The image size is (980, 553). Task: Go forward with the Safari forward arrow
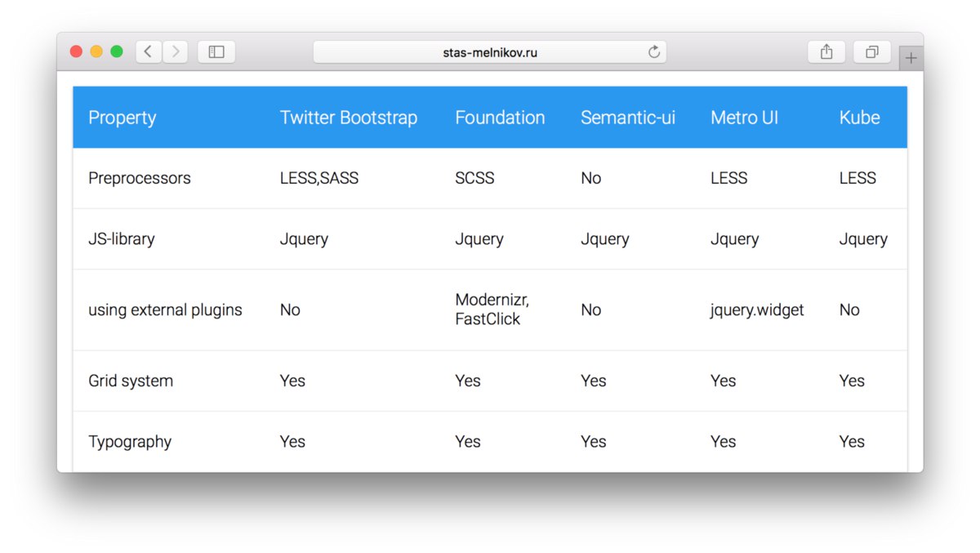coord(176,52)
